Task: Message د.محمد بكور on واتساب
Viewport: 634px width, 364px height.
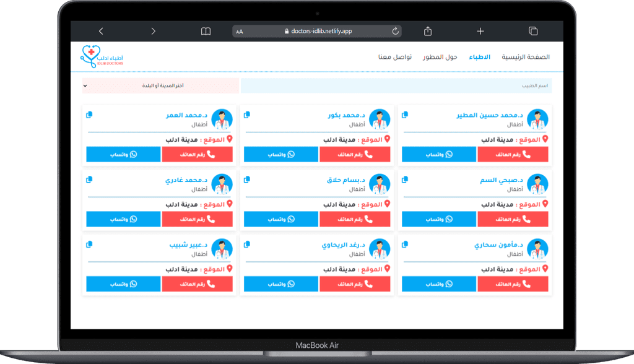Action: (281, 155)
